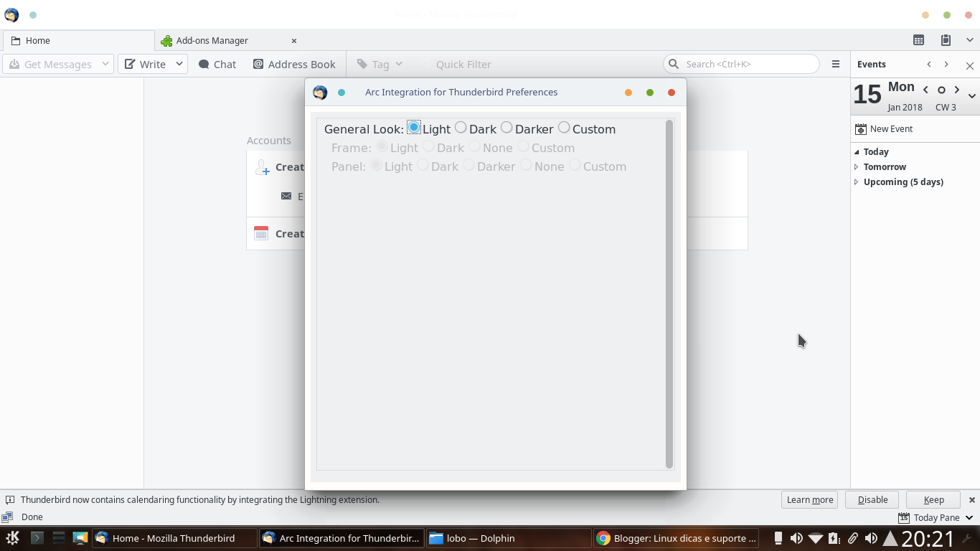Screen dimensions: 980x551
Task: Choose Custom for General Look
Action: (x=564, y=128)
